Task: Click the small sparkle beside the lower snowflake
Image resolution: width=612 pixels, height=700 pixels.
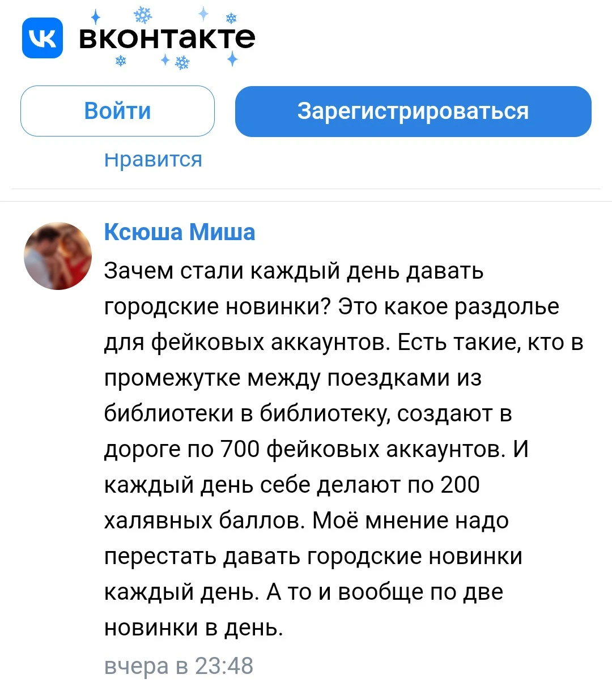Action: [165, 59]
